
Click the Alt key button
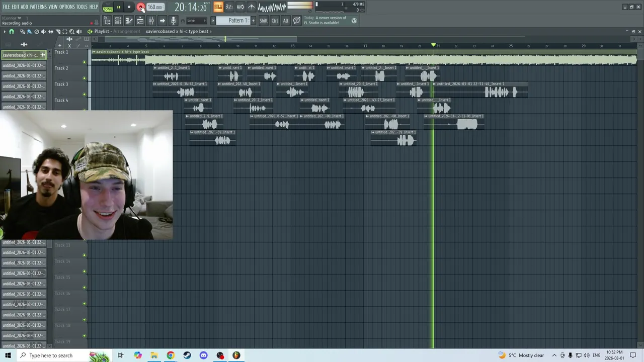(x=285, y=21)
